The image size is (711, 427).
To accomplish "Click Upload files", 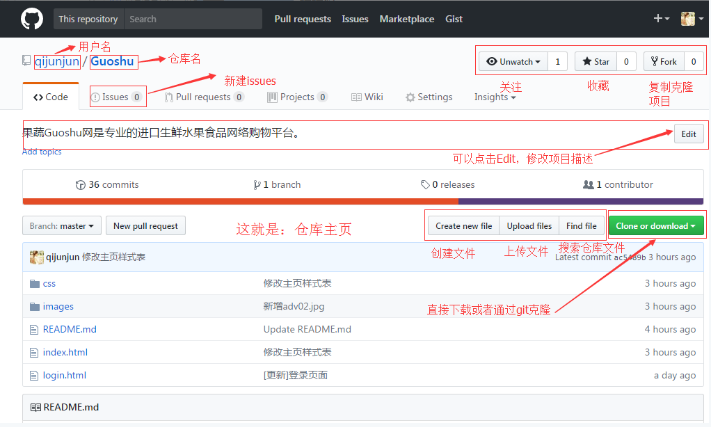I will (x=529, y=226).
